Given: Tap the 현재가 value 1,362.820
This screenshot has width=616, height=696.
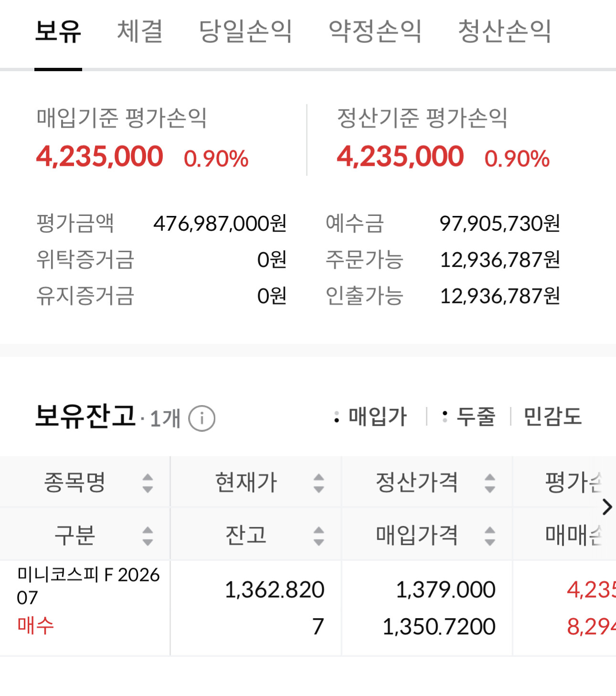Looking at the screenshot, I should [x=275, y=589].
